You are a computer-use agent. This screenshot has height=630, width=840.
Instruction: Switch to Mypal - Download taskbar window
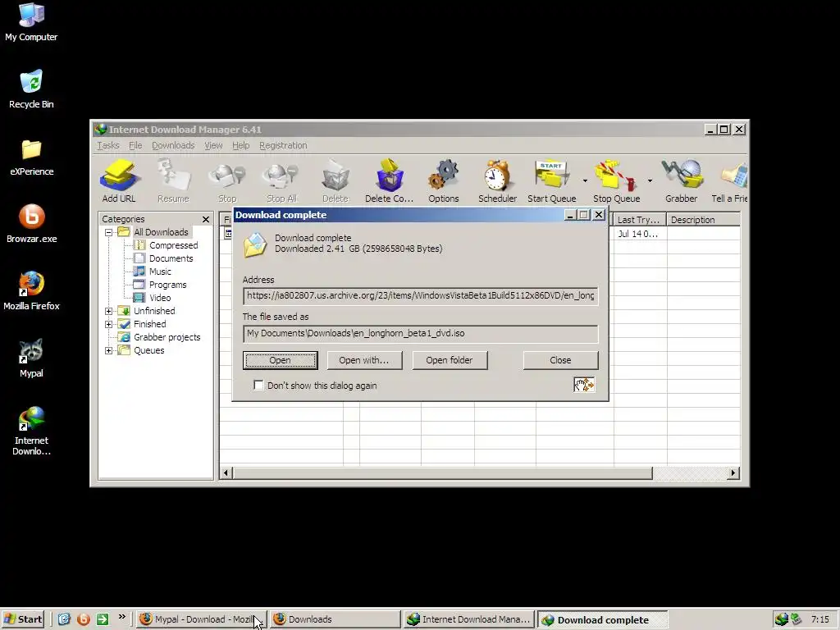(200, 619)
